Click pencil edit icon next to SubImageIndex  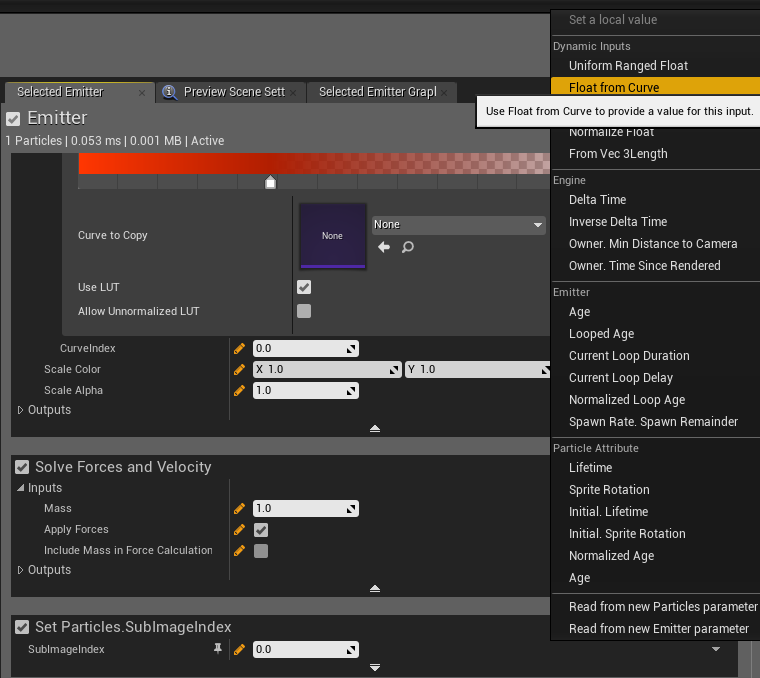[x=239, y=649]
